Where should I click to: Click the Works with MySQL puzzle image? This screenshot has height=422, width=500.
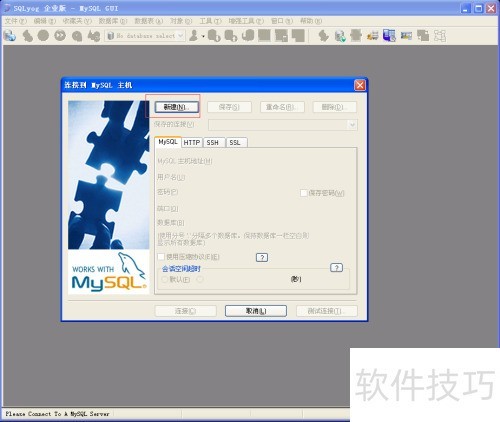coord(109,197)
